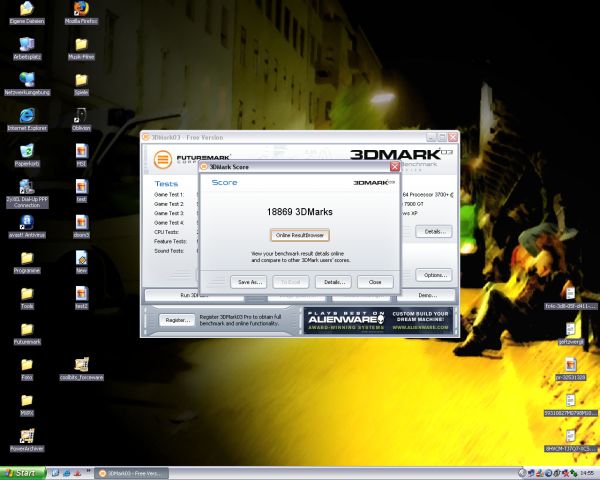
Task: Launch the Oblivion shortcut on the desktop
Action: pos(81,120)
